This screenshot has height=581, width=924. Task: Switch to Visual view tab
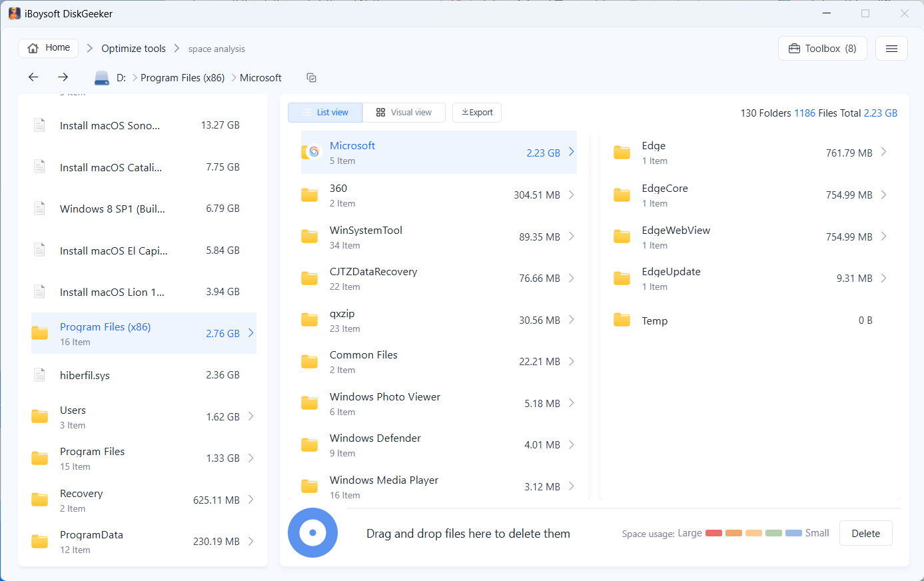click(x=404, y=113)
